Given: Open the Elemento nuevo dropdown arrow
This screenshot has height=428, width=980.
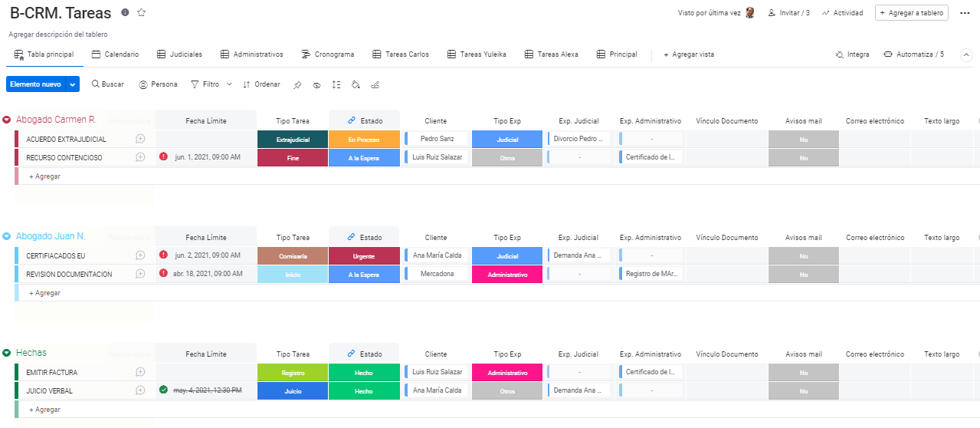Looking at the screenshot, I should tap(73, 84).
